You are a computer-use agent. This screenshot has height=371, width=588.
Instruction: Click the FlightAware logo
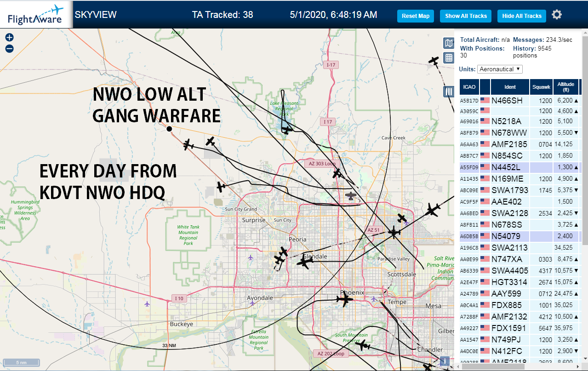pyautogui.click(x=36, y=15)
